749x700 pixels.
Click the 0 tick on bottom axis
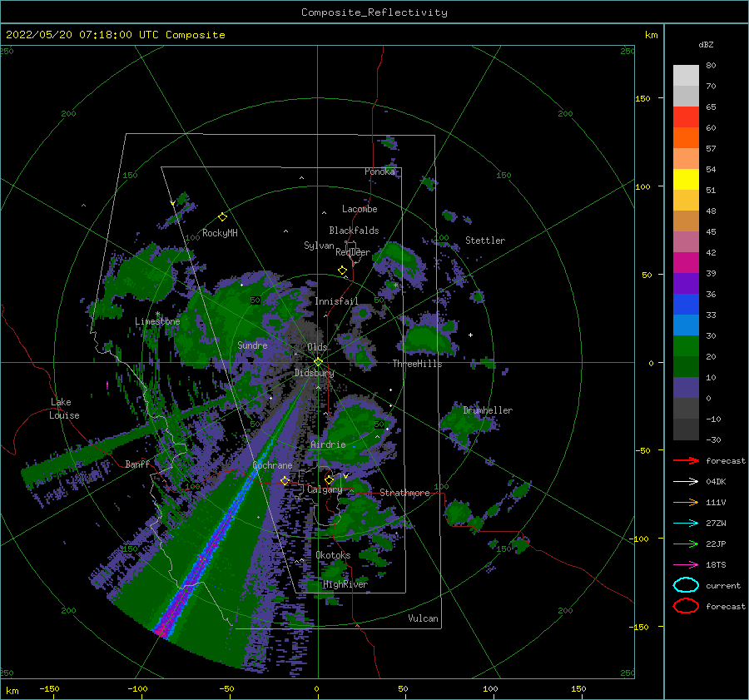(316, 688)
